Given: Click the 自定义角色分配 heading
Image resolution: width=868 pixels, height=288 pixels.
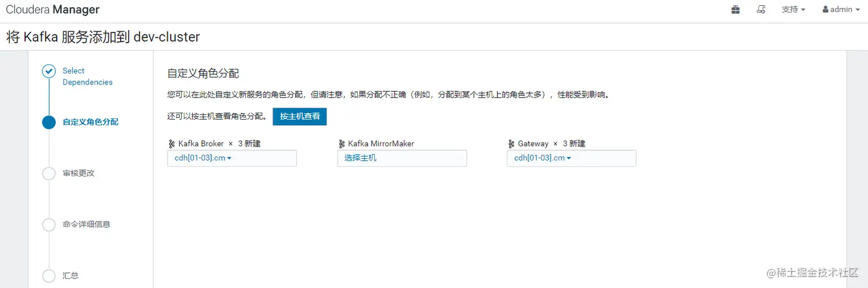Looking at the screenshot, I should pos(203,74).
